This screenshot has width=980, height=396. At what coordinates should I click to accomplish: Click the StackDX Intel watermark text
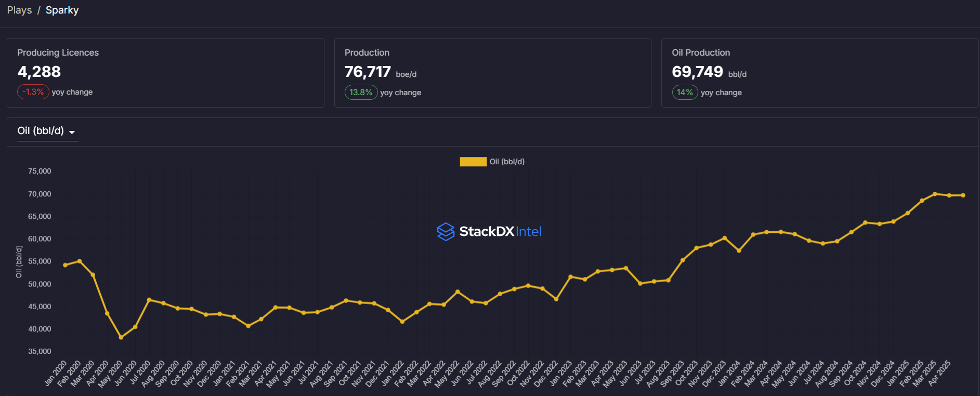(x=500, y=232)
